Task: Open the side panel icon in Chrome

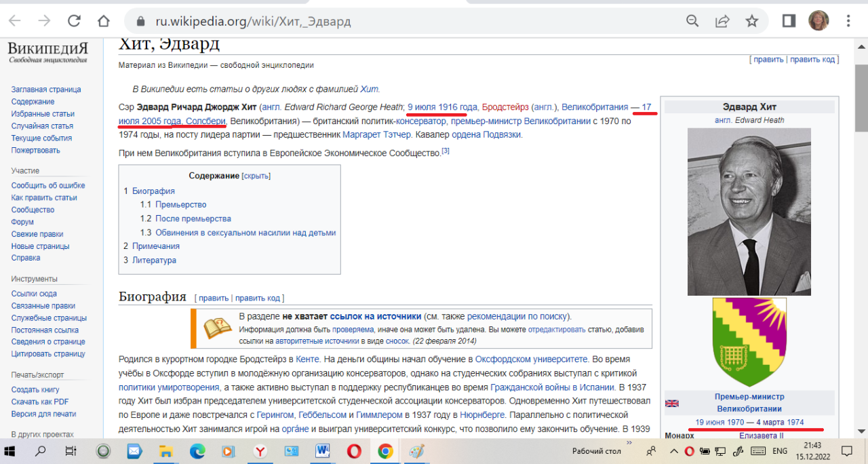Action: tap(789, 21)
